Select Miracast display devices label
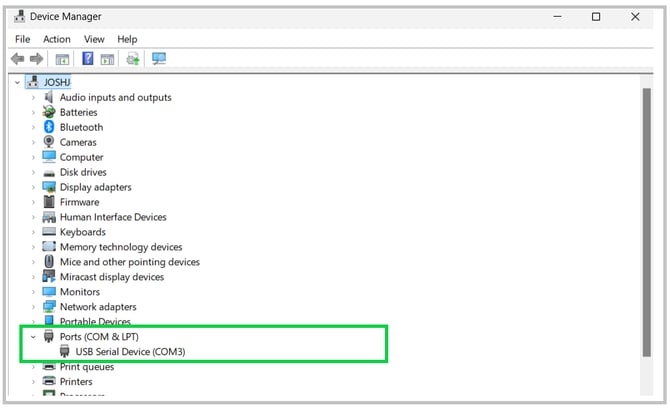670x409 pixels. 112,277
